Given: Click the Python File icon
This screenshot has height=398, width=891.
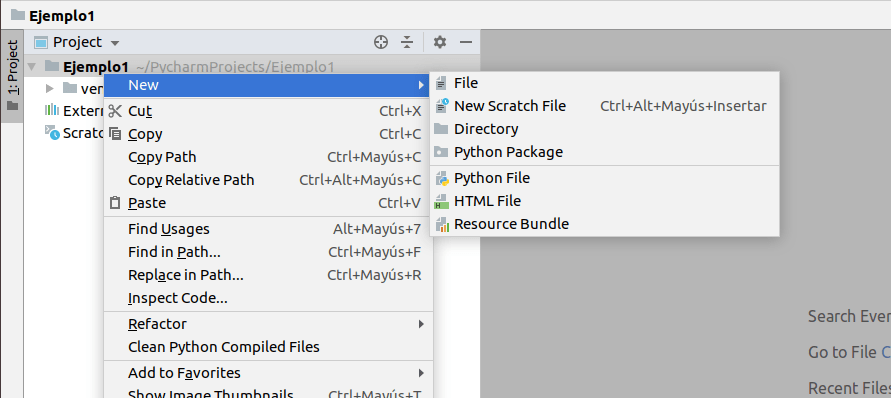Looking at the screenshot, I should pos(442,179).
